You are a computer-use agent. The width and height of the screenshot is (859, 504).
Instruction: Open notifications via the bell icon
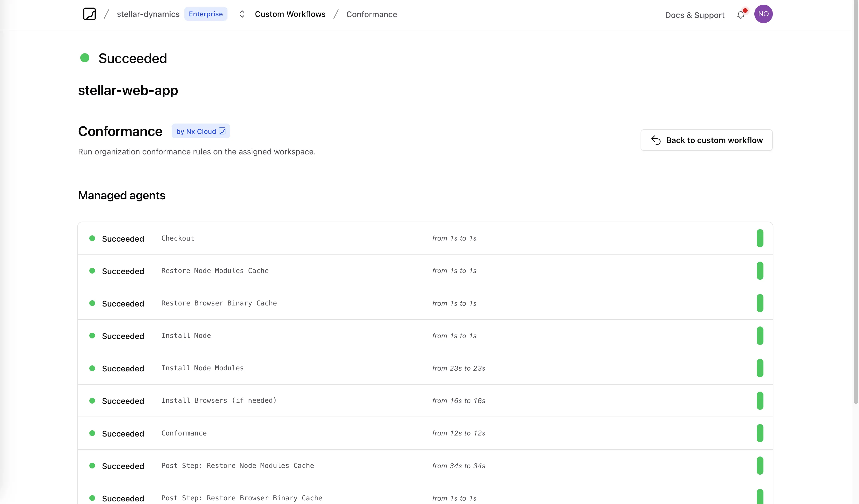[x=740, y=15]
